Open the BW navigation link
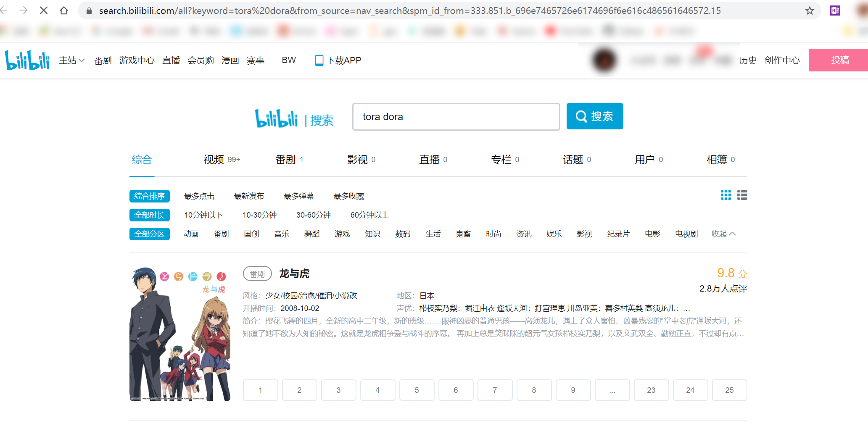 [289, 60]
